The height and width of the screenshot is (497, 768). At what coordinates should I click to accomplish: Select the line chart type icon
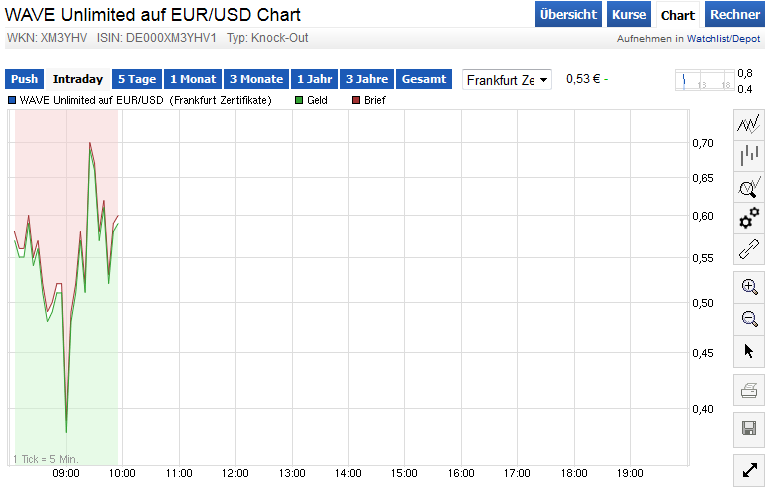point(749,124)
